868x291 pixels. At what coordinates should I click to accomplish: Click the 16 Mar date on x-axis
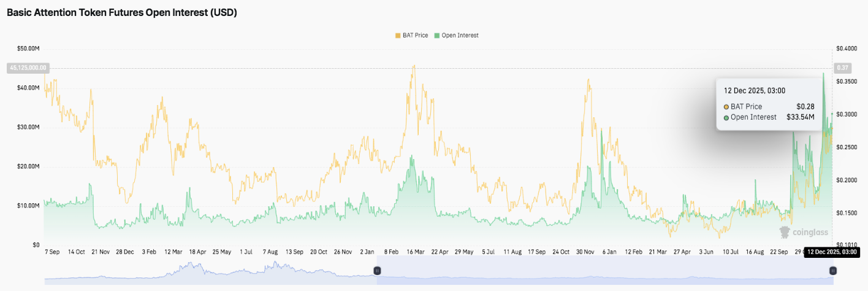pos(416,252)
